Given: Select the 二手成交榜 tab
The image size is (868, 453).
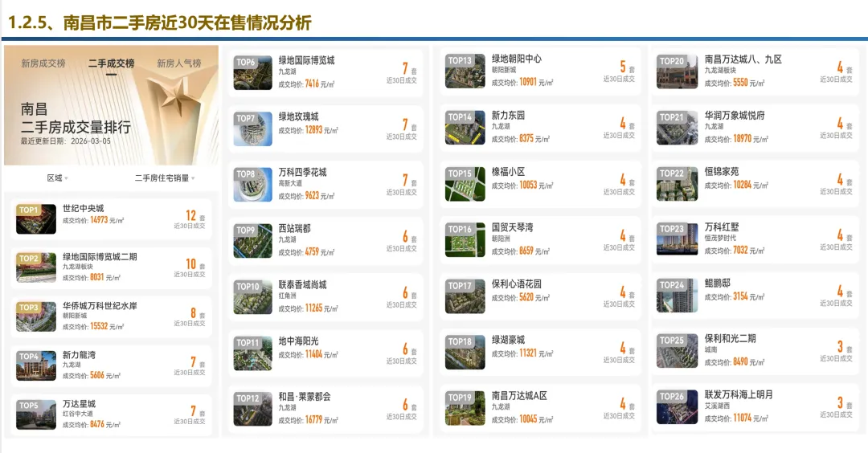Looking at the screenshot, I should 111,63.
